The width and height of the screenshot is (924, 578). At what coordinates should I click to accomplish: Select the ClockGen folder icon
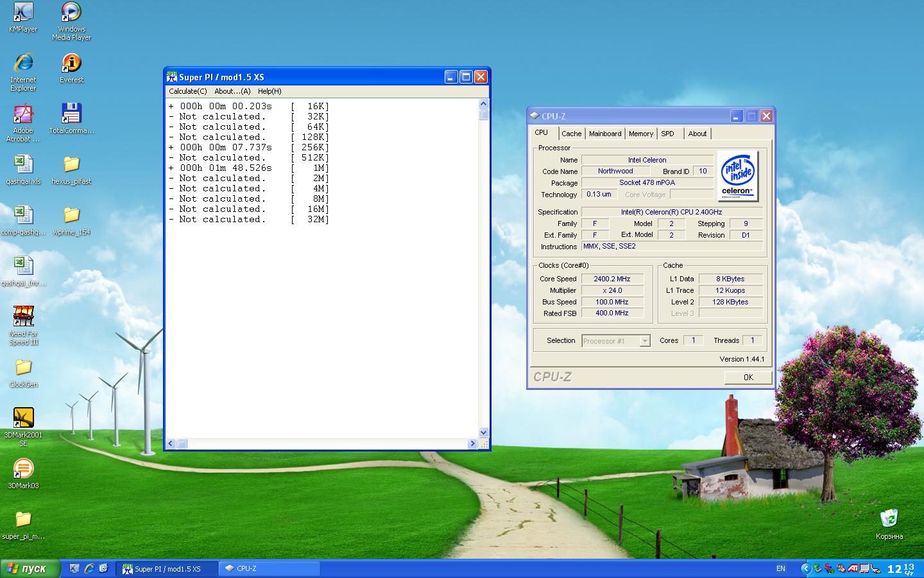[x=23, y=372]
